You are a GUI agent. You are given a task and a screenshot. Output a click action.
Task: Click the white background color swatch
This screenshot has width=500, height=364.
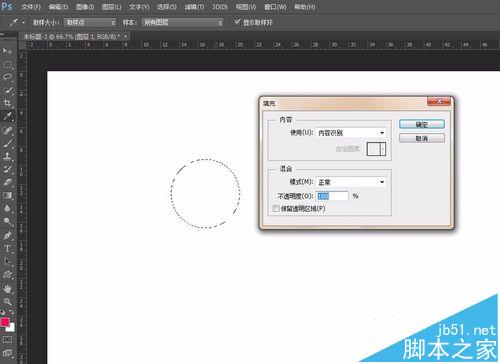(11, 328)
